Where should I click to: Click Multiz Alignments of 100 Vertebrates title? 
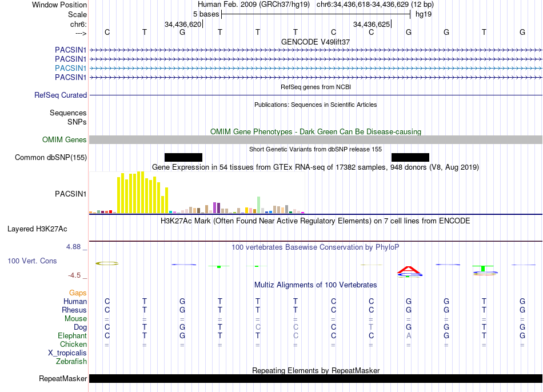pyautogui.click(x=316, y=285)
